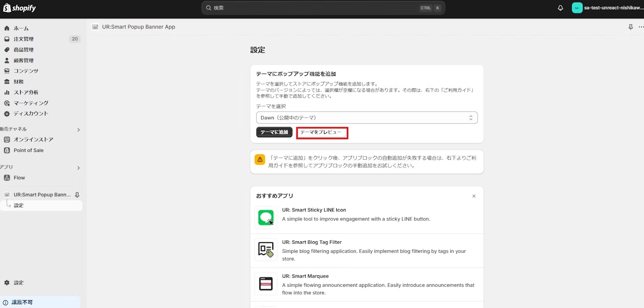Screen dimensions: 644x308
Task: Dismiss the おすすめアプリ card
Action: click(x=474, y=196)
